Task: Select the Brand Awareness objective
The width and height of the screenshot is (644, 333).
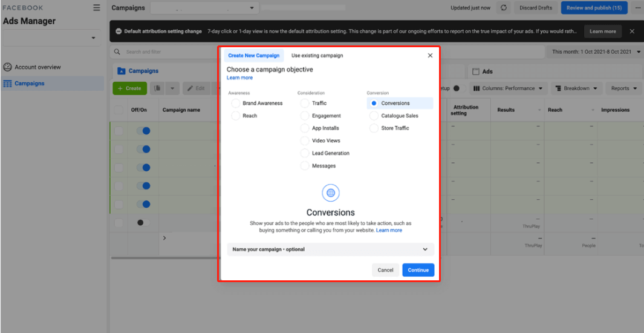Action: tap(236, 103)
